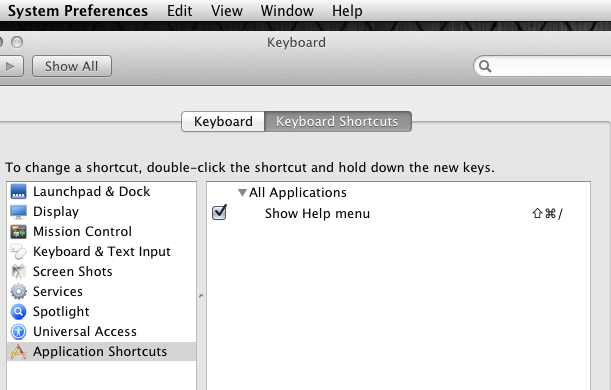This screenshot has width=611, height=390.
Task: Select the Keyboard & Text Input icon
Action: (18, 252)
